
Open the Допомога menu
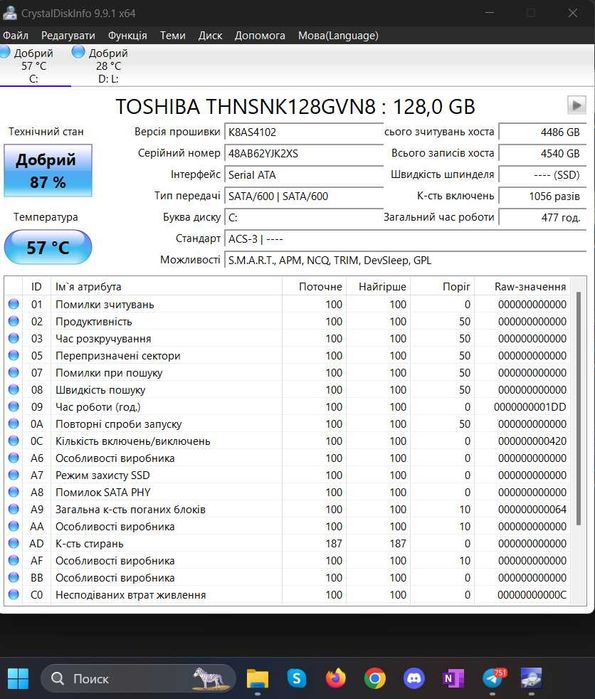[260, 35]
